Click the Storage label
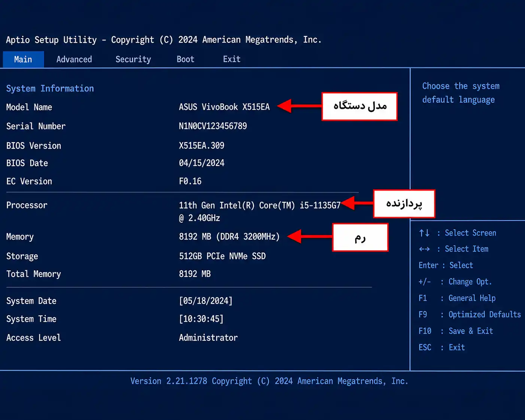The image size is (525, 420). point(22,256)
